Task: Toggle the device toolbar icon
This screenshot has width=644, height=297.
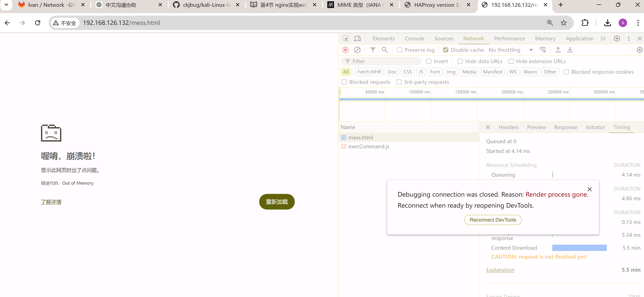Action: (x=358, y=38)
